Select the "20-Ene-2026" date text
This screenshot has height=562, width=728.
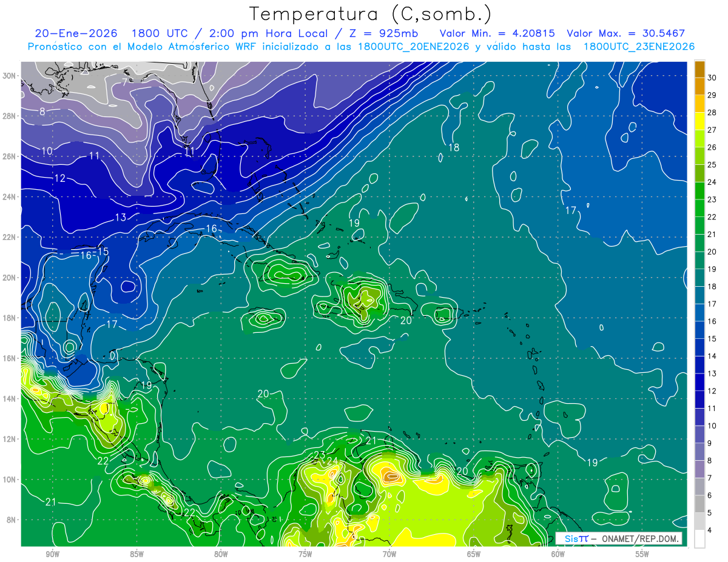(77, 33)
